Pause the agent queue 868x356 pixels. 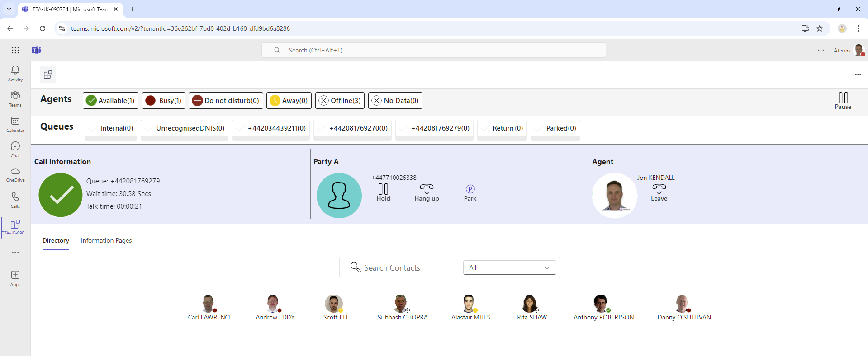tap(843, 100)
